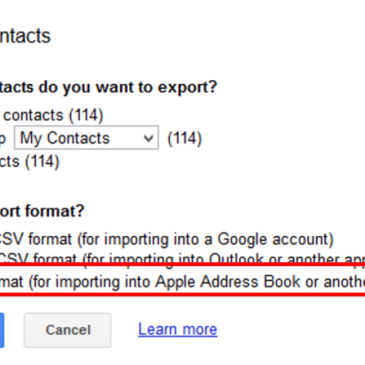Choose the Outlook CSV format option
This screenshot has height=365, width=365.
click(182, 258)
